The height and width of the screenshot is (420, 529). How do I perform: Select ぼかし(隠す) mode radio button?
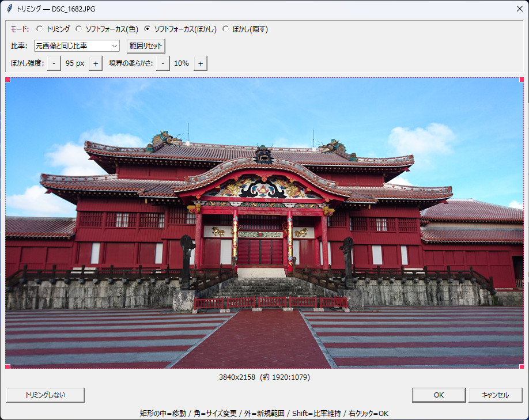tap(226, 29)
